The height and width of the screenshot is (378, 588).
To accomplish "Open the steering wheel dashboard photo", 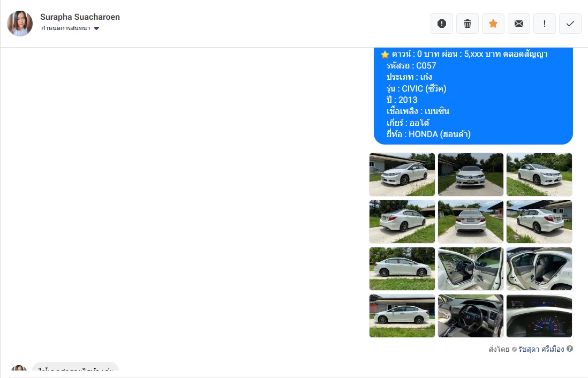I will tap(471, 316).
